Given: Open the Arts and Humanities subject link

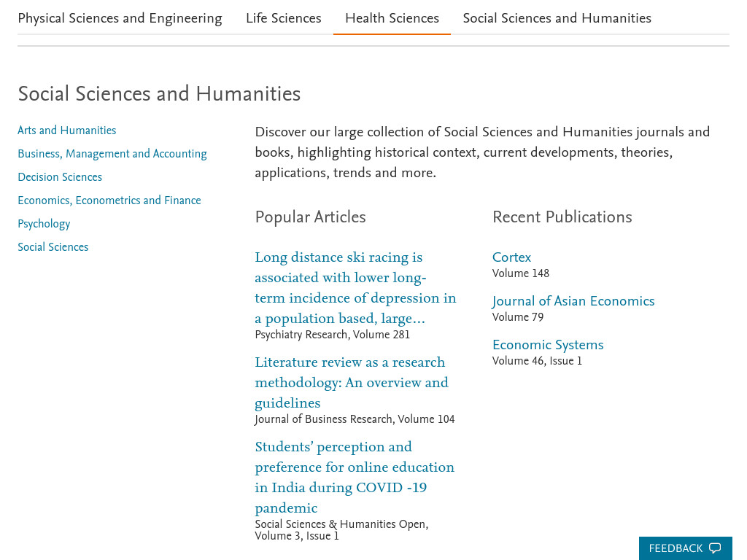Looking at the screenshot, I should click(66, 131).
